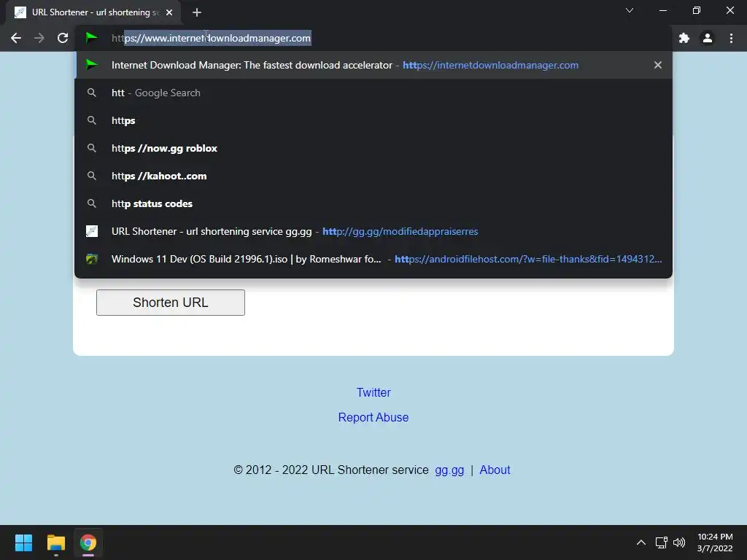Click the address bar URL text
Viewport: 747px width, 560px height.
(x=211, y=38)
